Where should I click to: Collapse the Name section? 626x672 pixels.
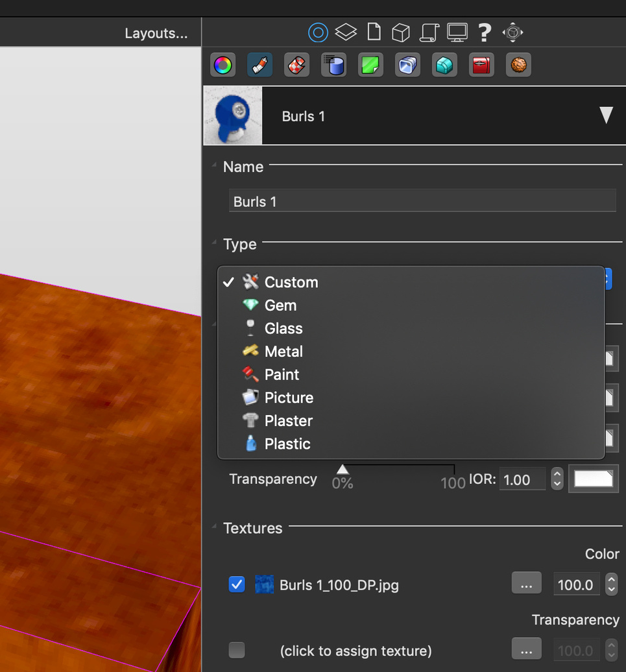coord(214,165)
